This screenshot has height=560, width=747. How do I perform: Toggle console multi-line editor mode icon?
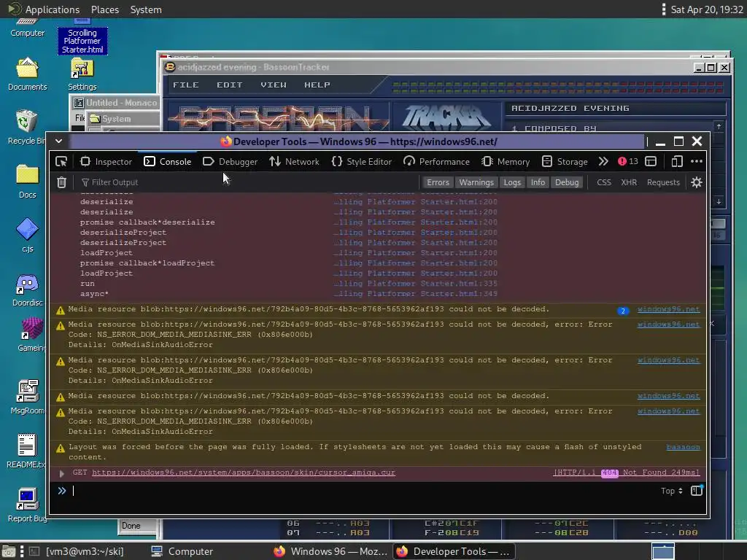click(697, 491)
